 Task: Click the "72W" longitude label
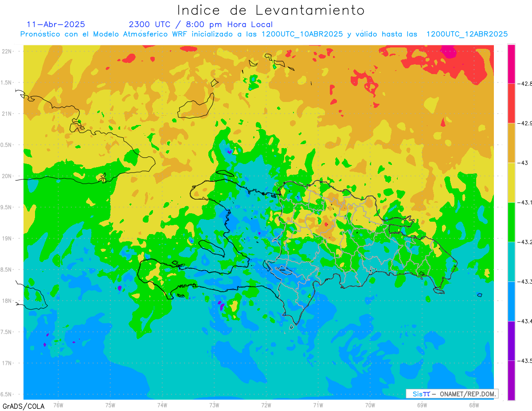(266, 405)
